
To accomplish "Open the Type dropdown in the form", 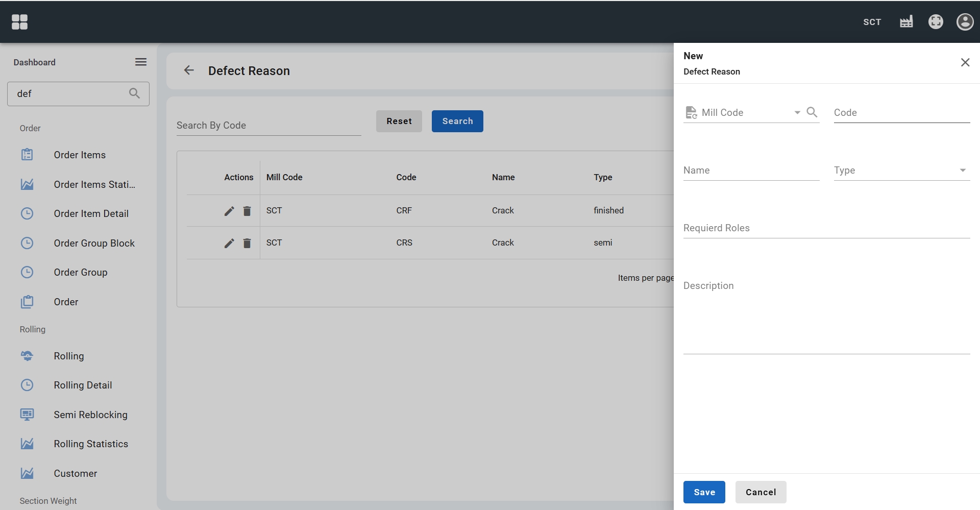I will (x=962, y=171).
